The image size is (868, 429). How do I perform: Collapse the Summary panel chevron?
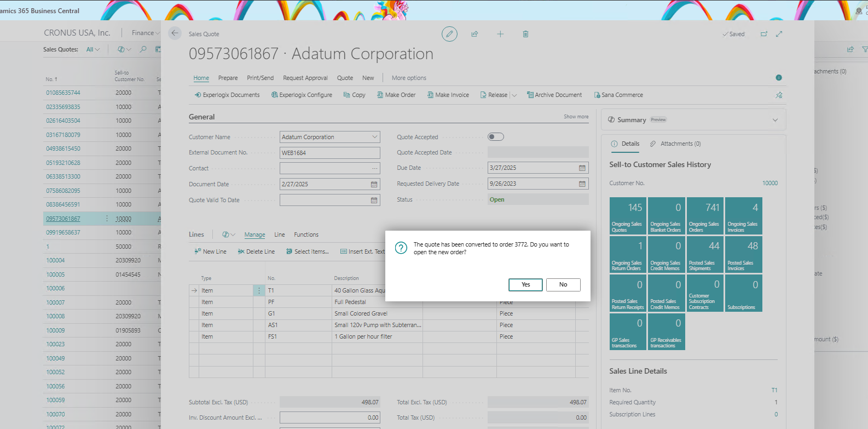[x=775, y=120]
